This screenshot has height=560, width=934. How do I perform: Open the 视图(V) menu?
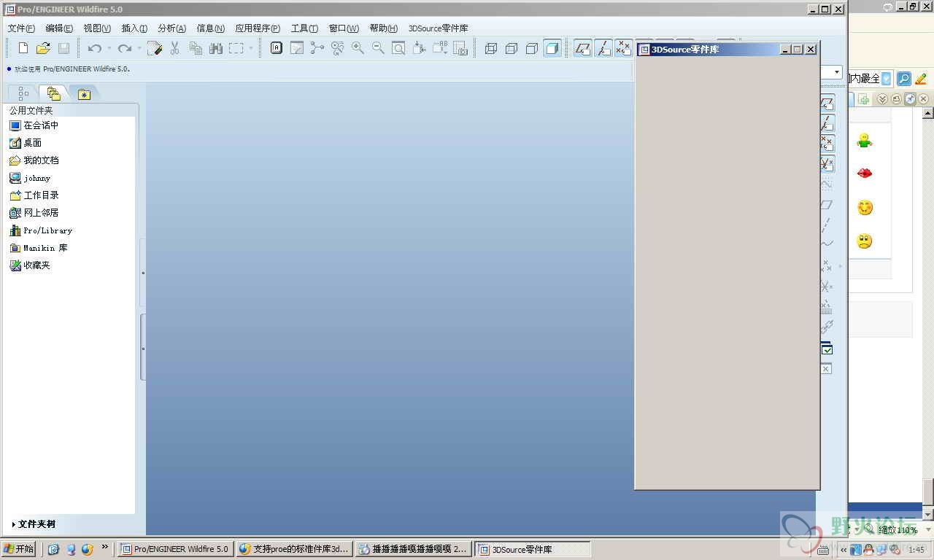[97, 28]
